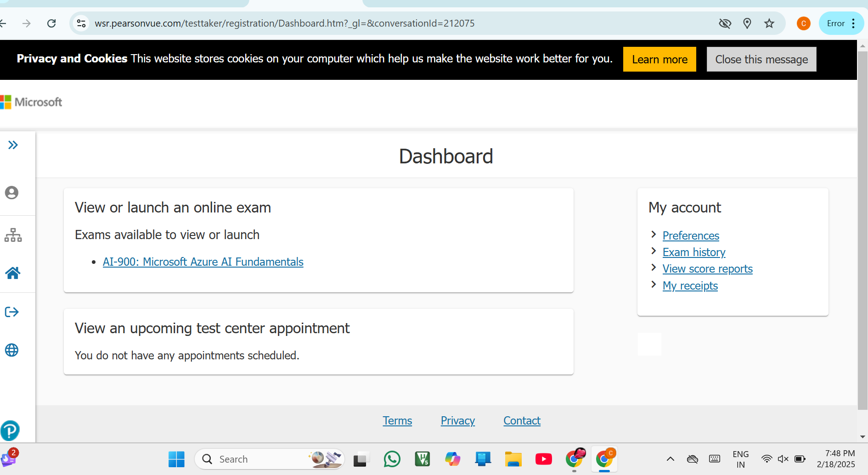
Task: Show hidden system tray icons
Action: pos(671,459)
